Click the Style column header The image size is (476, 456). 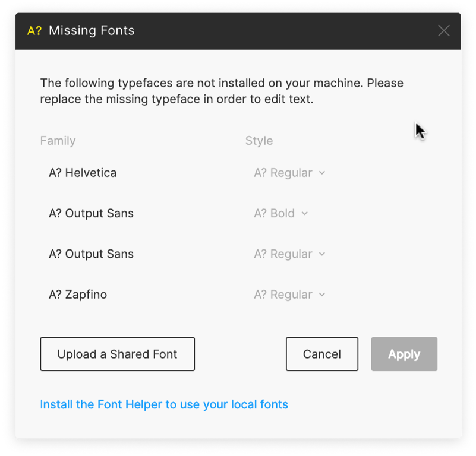coord(259,141)
